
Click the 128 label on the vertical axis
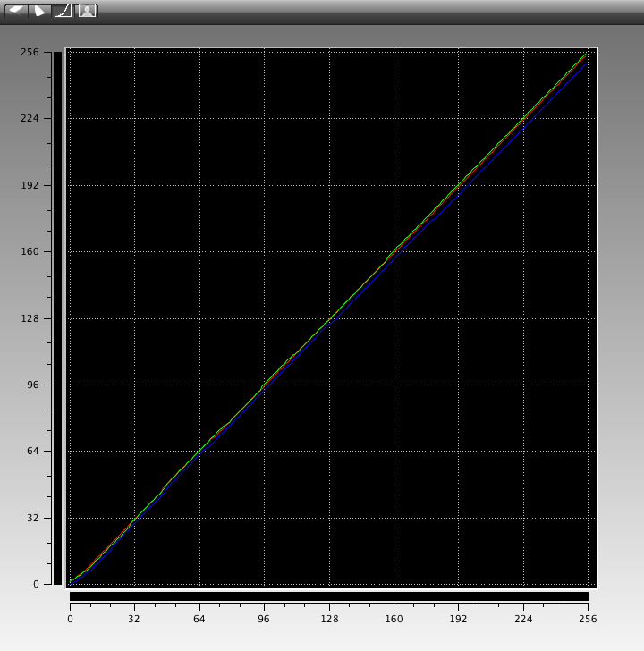coord(30,318)
